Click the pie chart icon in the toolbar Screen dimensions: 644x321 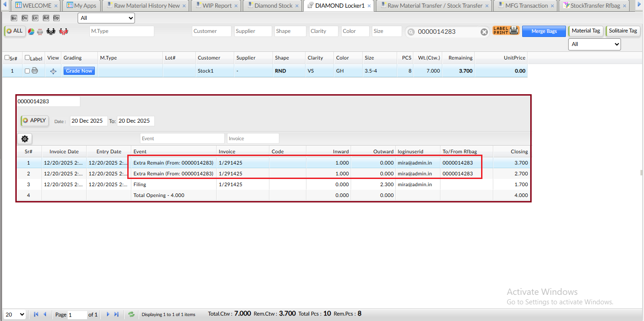[31, 32]
